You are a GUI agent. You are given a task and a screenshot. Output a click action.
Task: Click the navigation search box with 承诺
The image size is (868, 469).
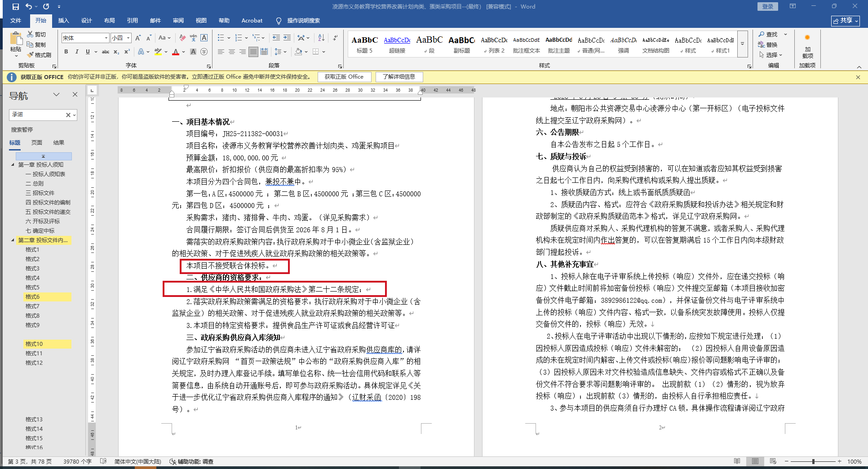(x=37, y=115)
